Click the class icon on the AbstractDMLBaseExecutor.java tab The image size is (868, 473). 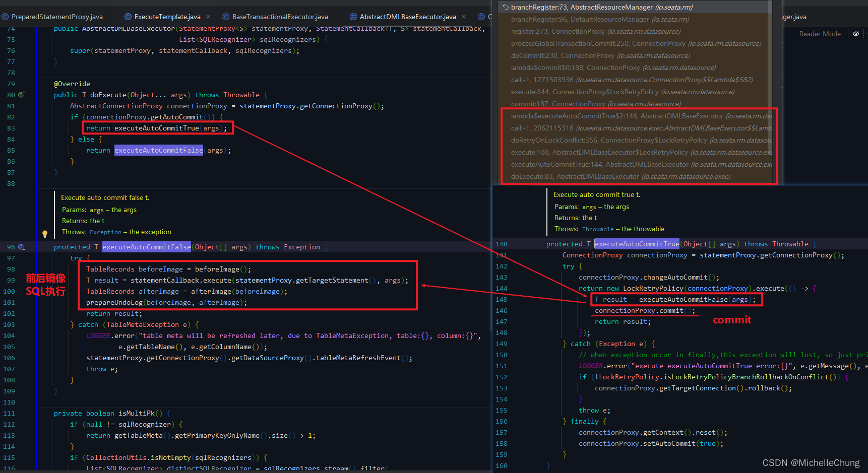[353, 17]
